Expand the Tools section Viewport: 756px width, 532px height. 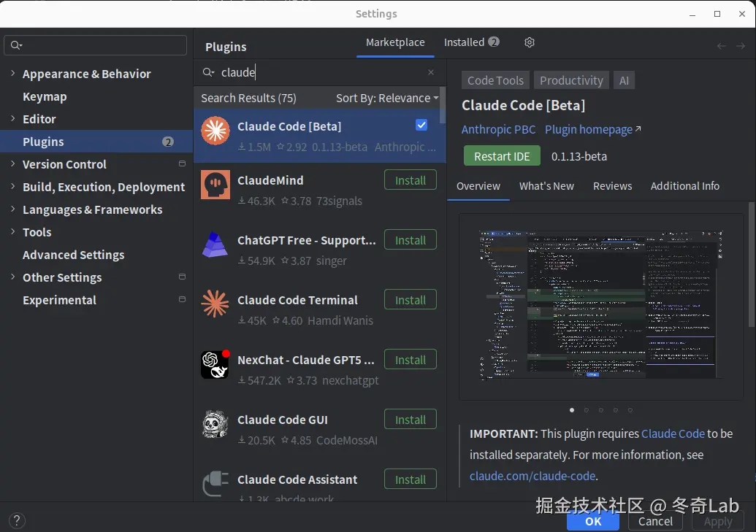point(13,232)
